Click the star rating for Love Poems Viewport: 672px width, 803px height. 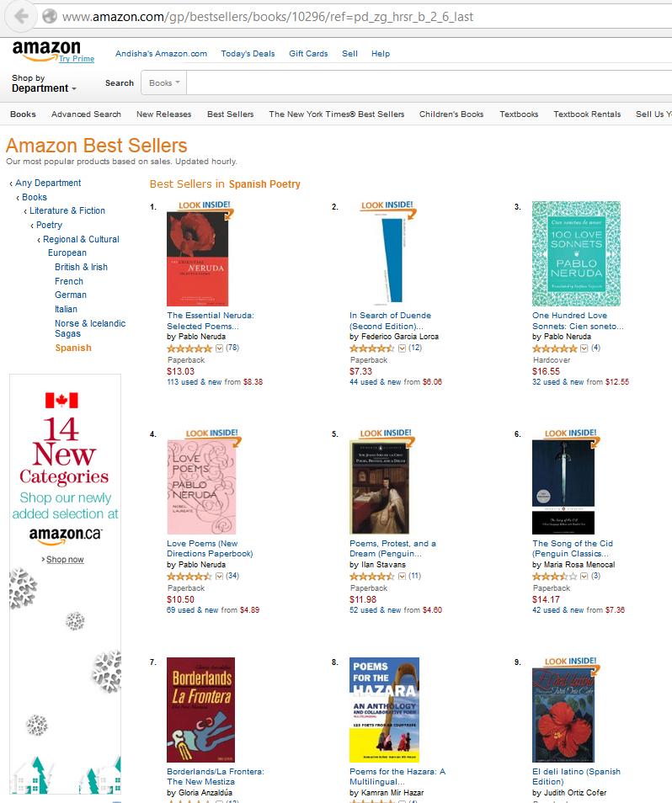coord(189,576)
